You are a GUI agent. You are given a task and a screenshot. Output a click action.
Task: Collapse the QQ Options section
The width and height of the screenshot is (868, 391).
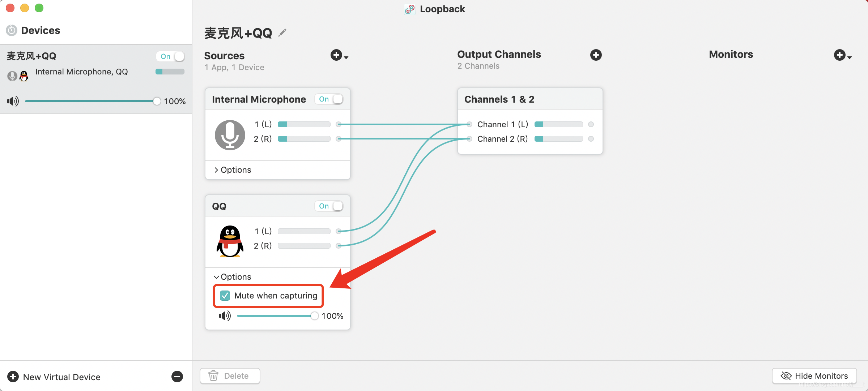point(233,277)
